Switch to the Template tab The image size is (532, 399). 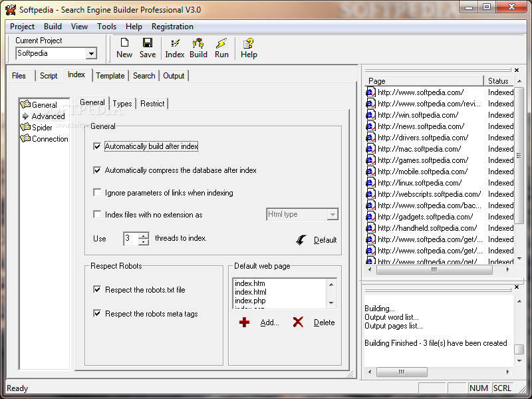click(110, 76)
